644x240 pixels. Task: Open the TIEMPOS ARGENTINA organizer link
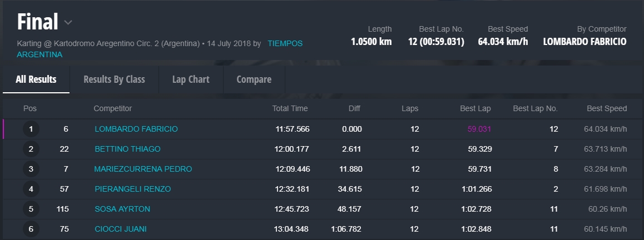pos(285,43)
